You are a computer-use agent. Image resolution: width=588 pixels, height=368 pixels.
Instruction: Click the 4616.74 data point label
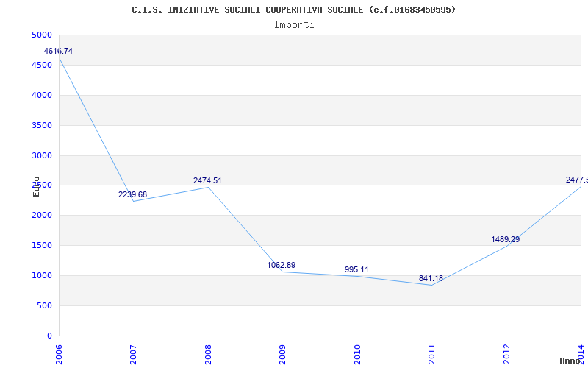coord(58,51)
